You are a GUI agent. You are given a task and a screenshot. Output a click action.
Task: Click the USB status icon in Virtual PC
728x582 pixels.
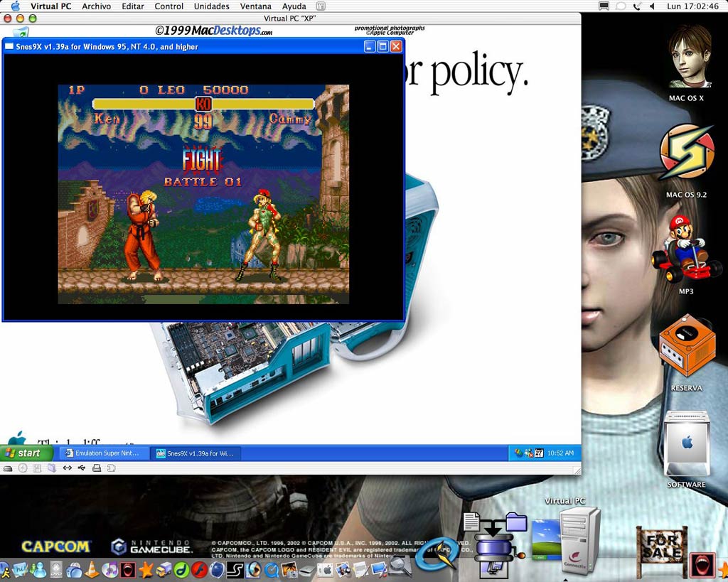[82, 468]
